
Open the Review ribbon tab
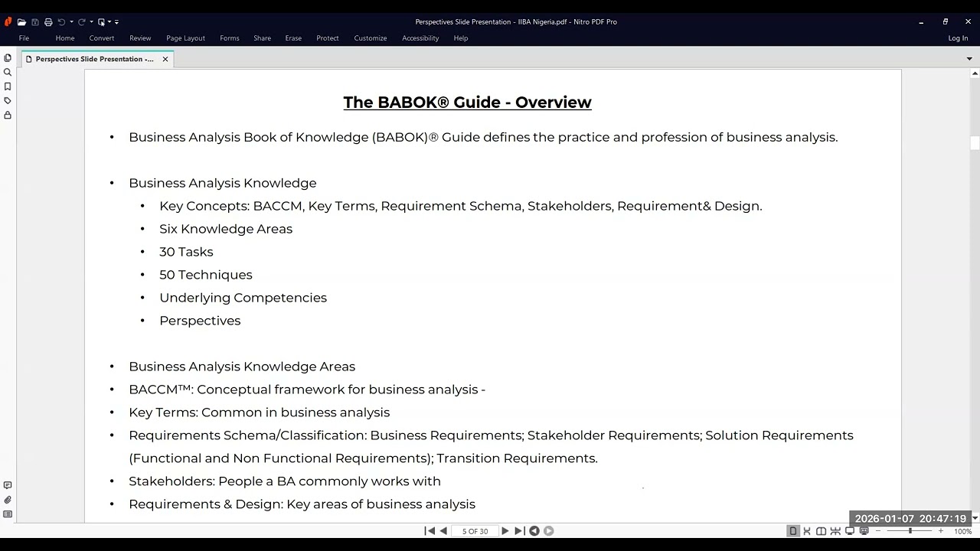click(140, 38)
